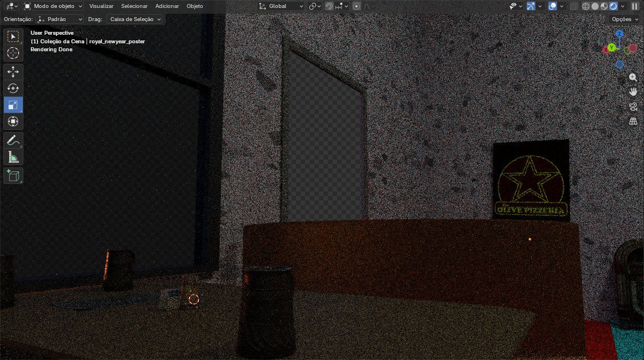The image size is (644, 360).
Task: Select the Measure tool
Action: [x=13, y=157]
